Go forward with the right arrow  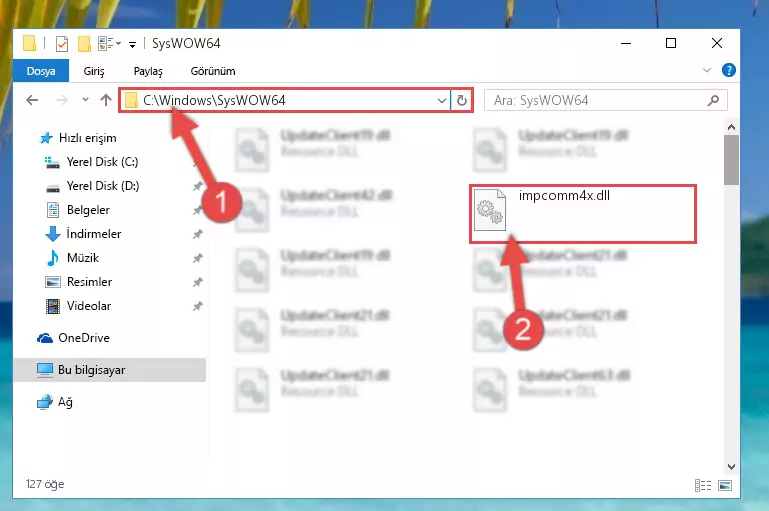click(62, 100)
